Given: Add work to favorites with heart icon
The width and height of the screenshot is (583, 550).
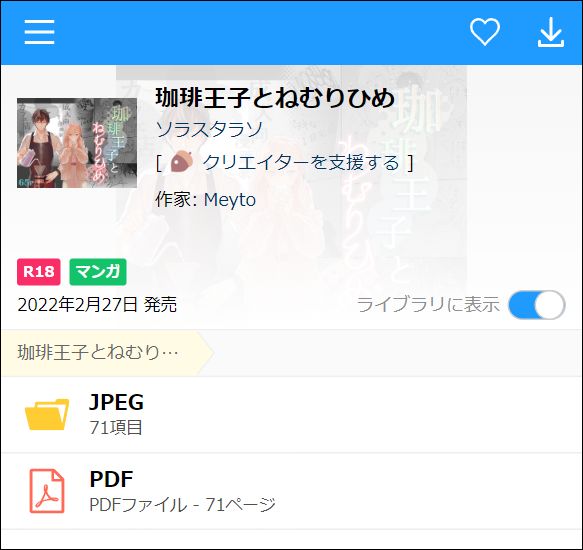Looking at the screenshot, I should [484, 32].
